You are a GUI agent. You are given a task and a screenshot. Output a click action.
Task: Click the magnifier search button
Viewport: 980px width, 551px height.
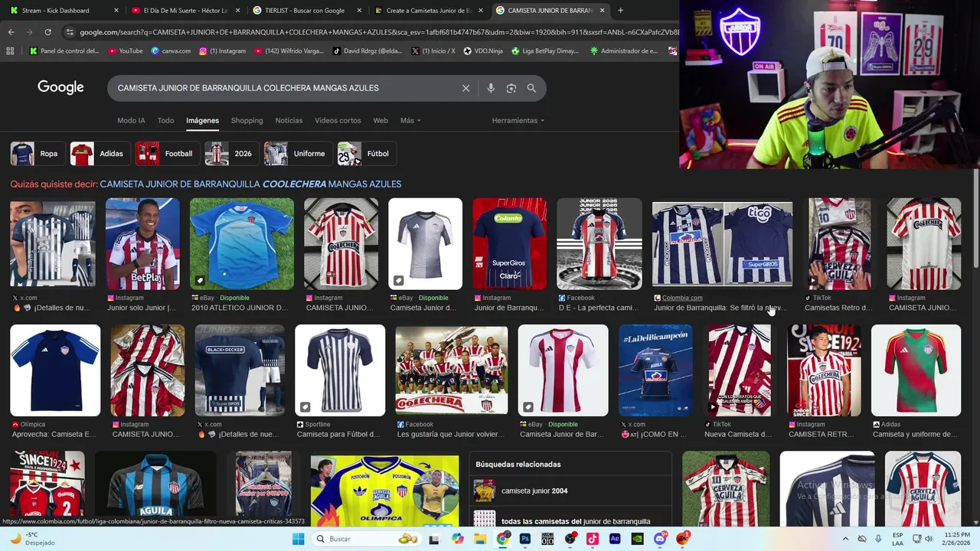tap(531, 88)
